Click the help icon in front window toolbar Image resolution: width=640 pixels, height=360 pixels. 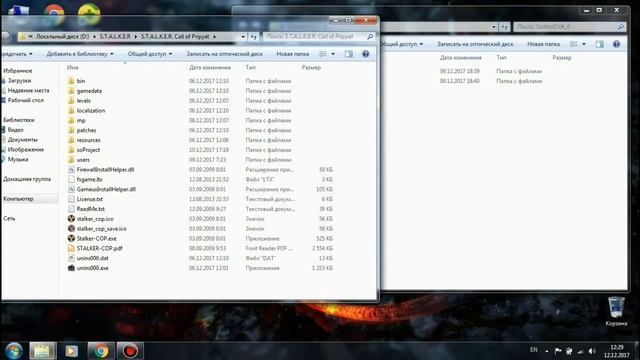[366, 54]
